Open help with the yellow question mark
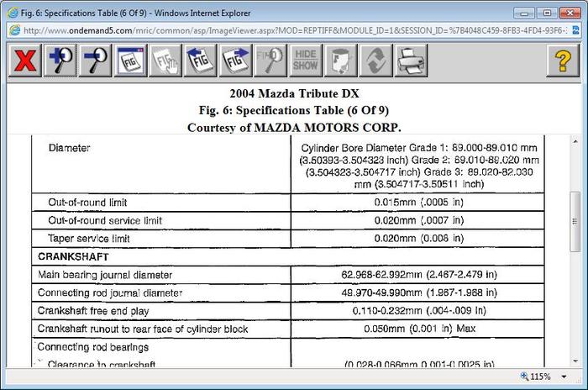The width and height of the screenshot is (588, 390). tap(563, 61)
